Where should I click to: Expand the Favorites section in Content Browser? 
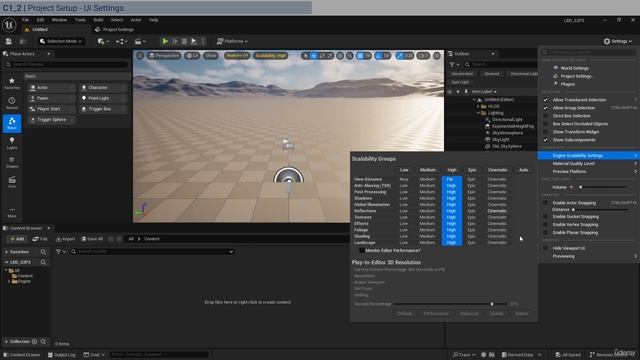point(7,252)
